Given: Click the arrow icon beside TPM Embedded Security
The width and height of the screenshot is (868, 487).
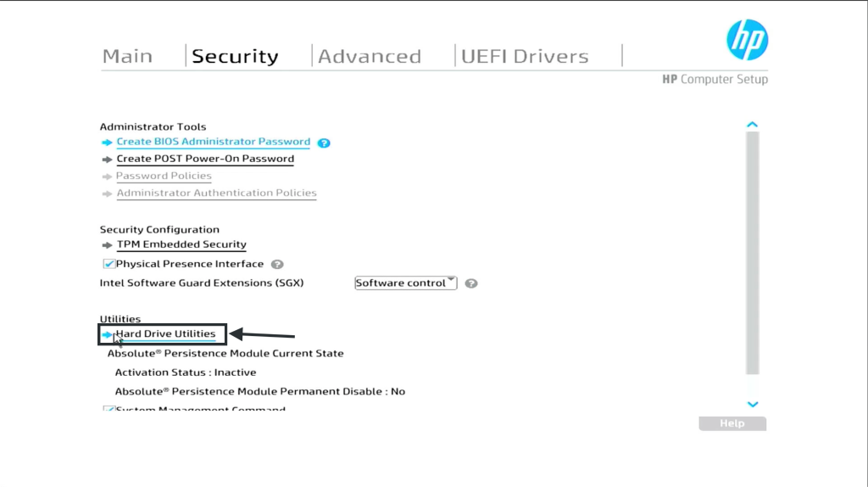Looking at the screenshot, I should pyautogui.click(x=107, y=245).
